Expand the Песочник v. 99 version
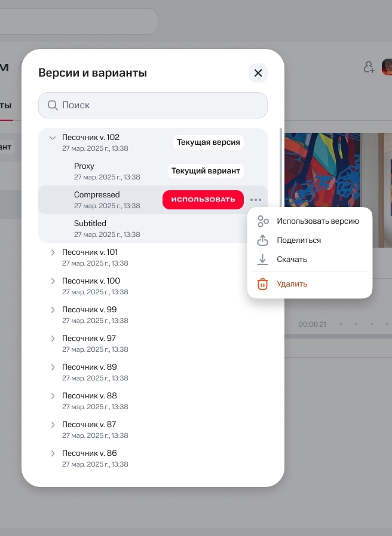 click(53, 310)
